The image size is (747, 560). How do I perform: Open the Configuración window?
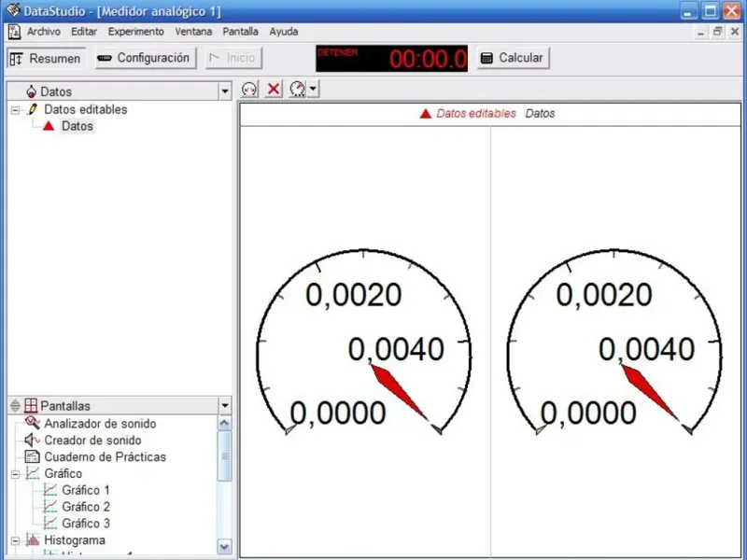(146, 58)
